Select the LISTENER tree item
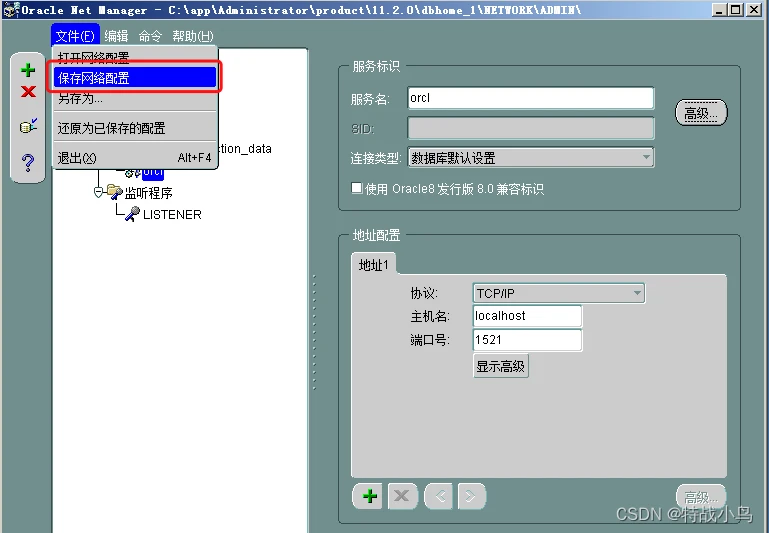Screen dimensions: 769x533 coord(172,215)
